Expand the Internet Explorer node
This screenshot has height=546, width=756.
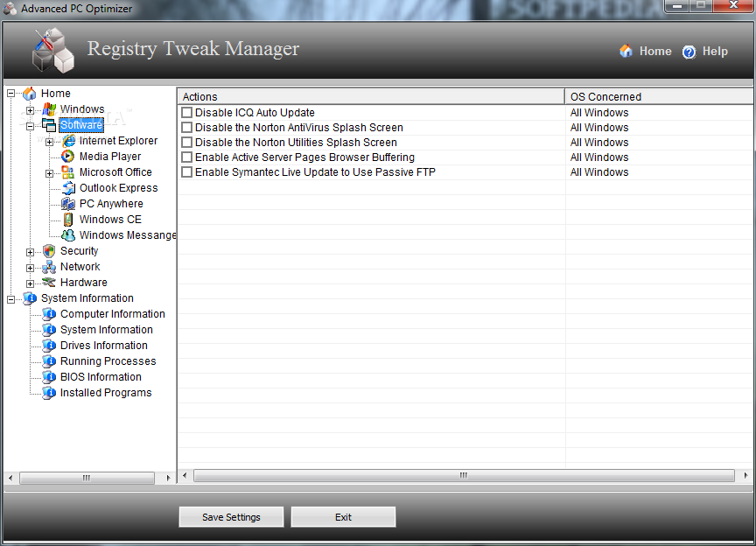coord(49,143)
